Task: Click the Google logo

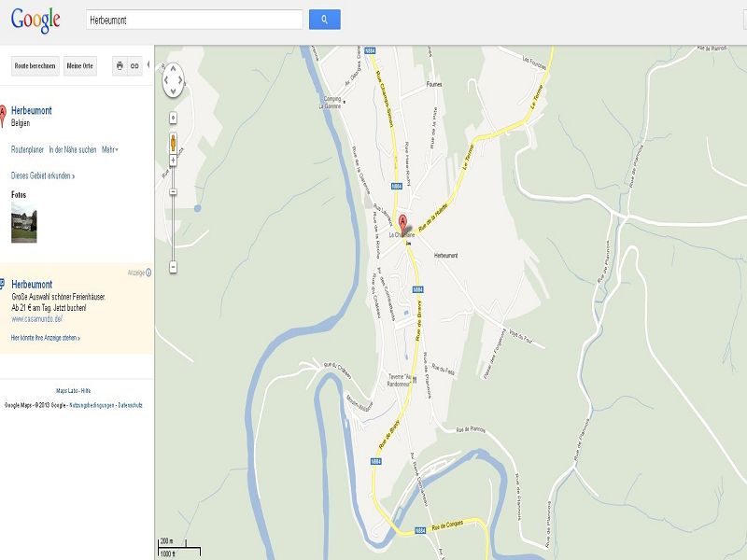Action: point(35,19)
